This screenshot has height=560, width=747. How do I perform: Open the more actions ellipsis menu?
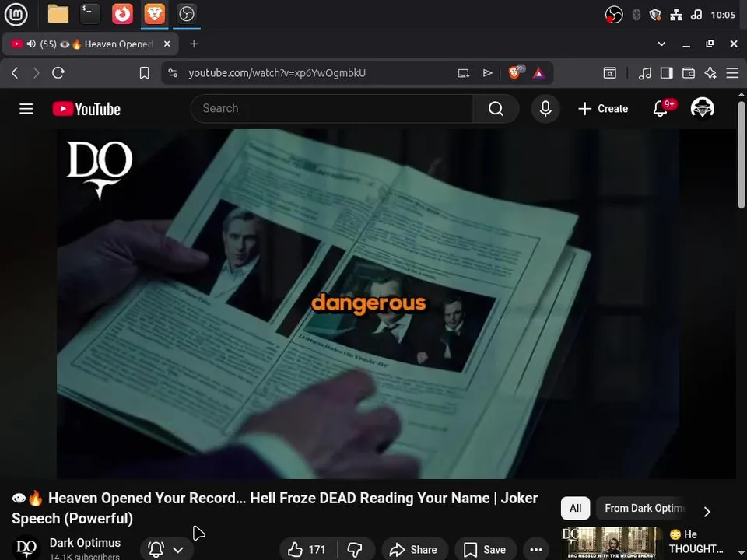(x=536, y=550)
